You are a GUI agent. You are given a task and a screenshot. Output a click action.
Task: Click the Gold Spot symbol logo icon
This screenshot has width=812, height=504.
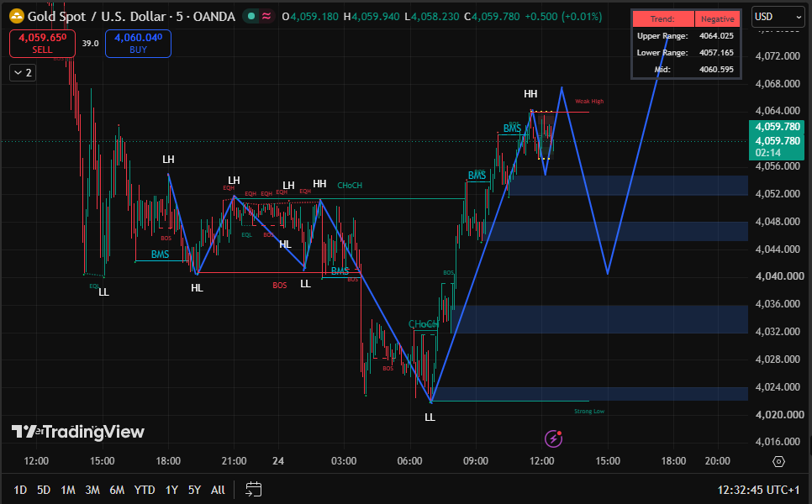pos(17,17)
